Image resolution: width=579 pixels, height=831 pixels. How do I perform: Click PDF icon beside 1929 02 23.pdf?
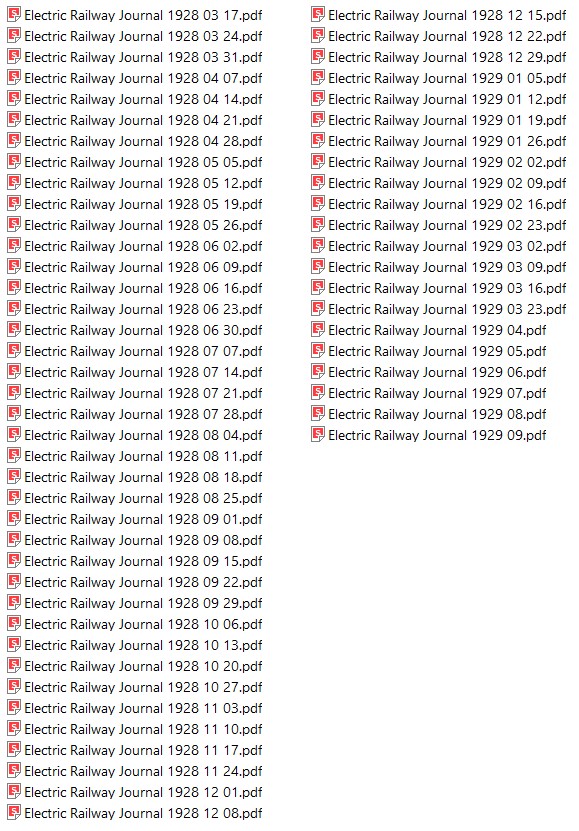click(x=318, y=225)
